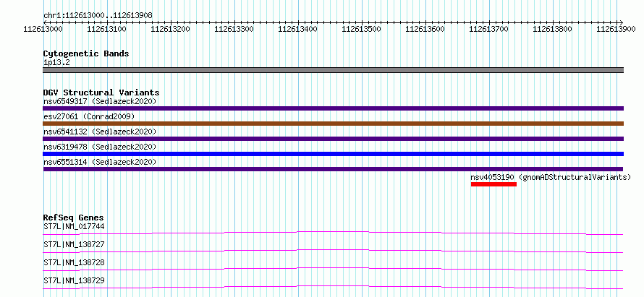644x297 pixels.
Task: Click ruler tick label 112613300
Action: (x=234, y=29)
